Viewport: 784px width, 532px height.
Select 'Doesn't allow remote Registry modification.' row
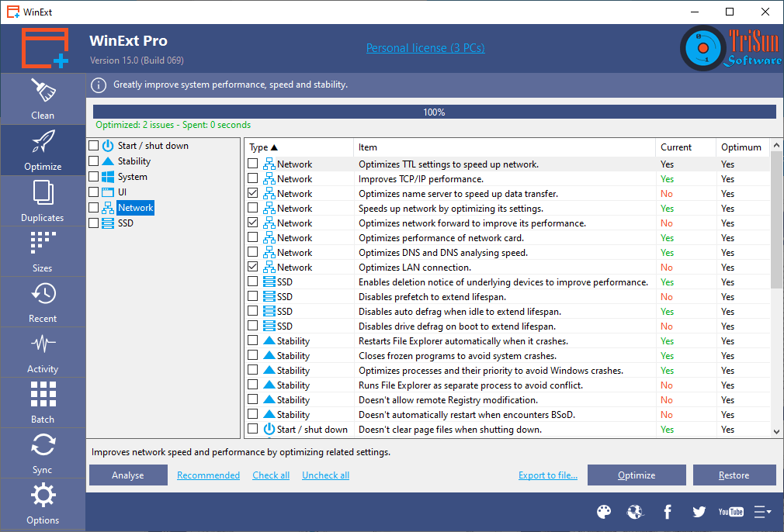click(x=507, y=399)
